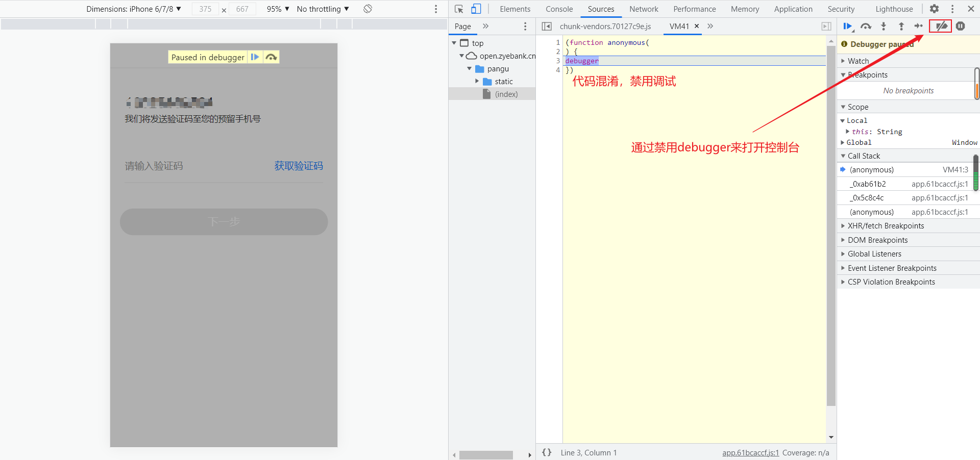Resume script execution in debugger toolbar
The image size is (980, 460).
[x=848, y=27]
